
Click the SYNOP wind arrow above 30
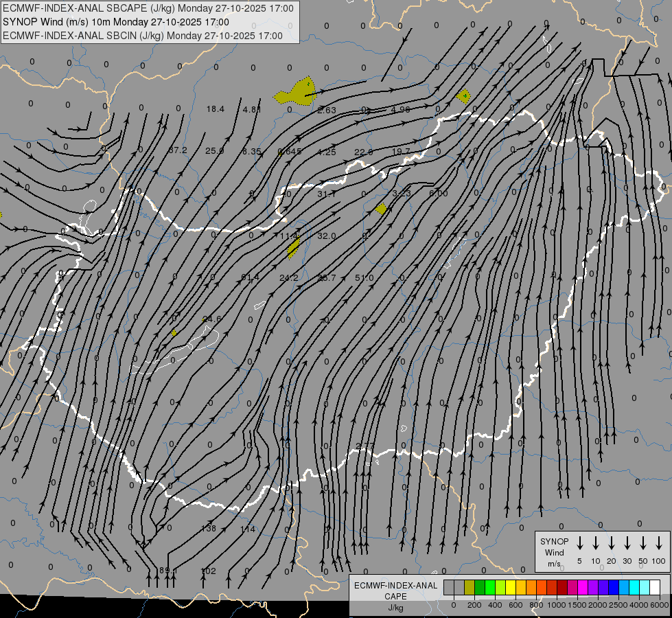(627, 543)
